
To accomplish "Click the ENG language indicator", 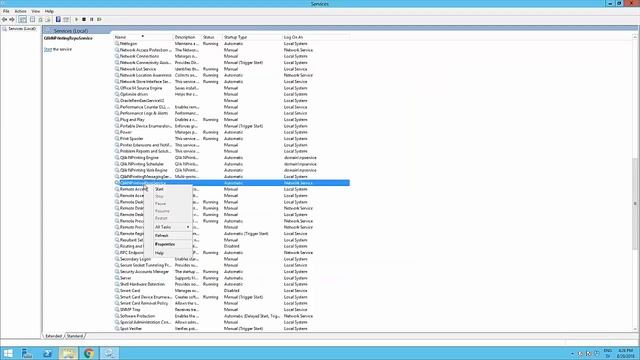I will [x=607, y=351].
